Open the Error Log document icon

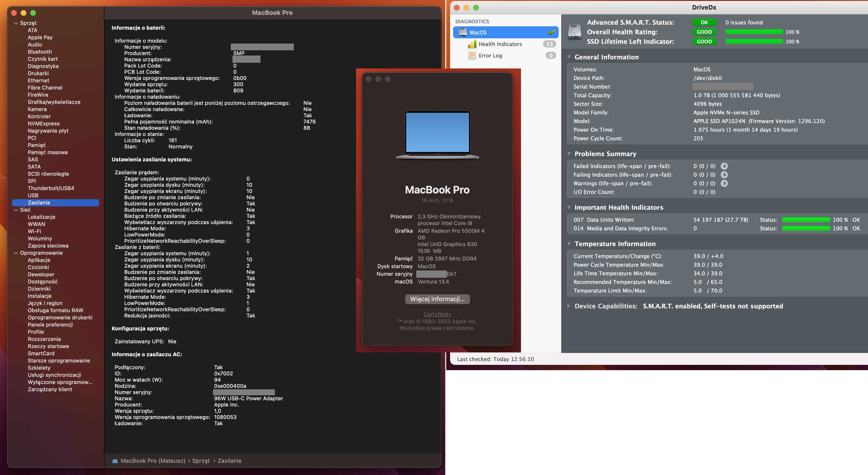click(472, 56)
